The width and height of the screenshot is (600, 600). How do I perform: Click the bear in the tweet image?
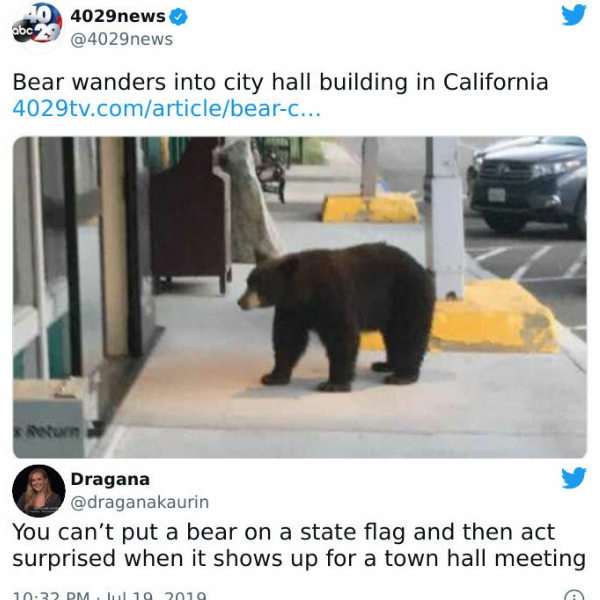click(x=337, y=316)
